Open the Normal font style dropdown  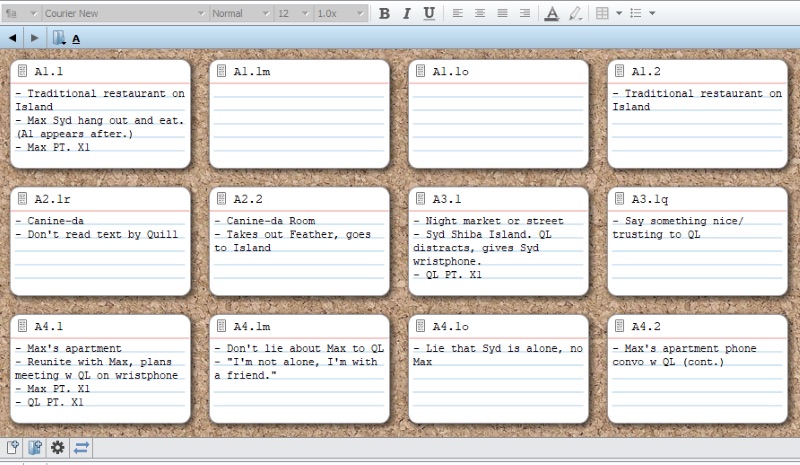(240, 13)
